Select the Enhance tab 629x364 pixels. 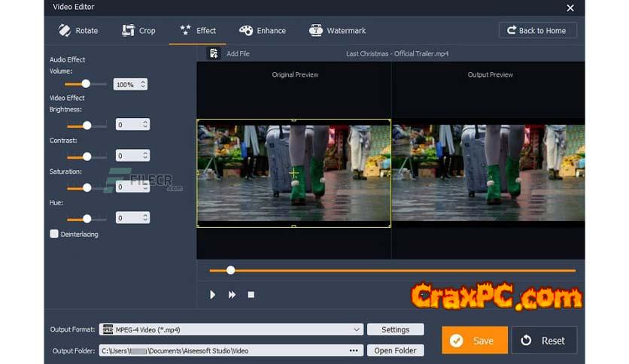tap(263, 31)
